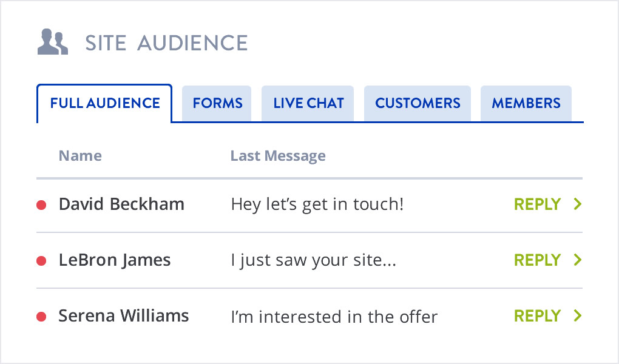Click the Name column header
619x364 pixels.
coord(79,156)
